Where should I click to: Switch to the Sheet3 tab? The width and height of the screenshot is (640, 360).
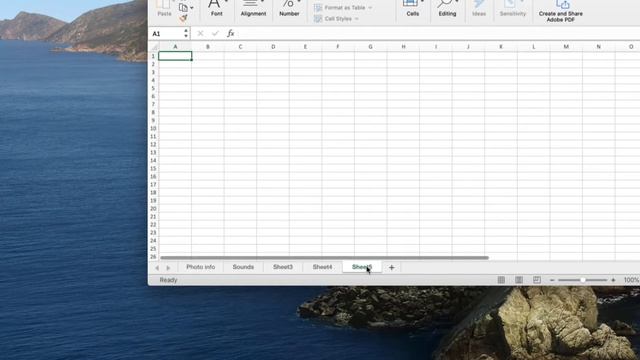[x=283, y=267]
